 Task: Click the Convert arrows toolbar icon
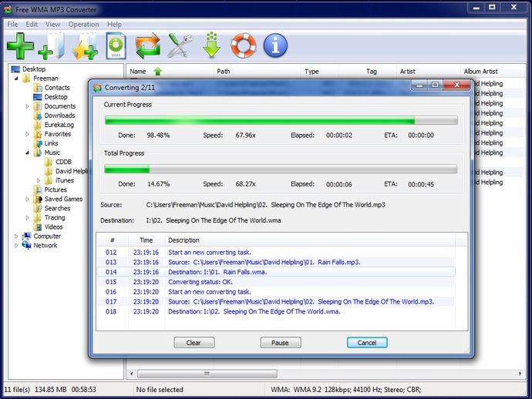point(148,45)
